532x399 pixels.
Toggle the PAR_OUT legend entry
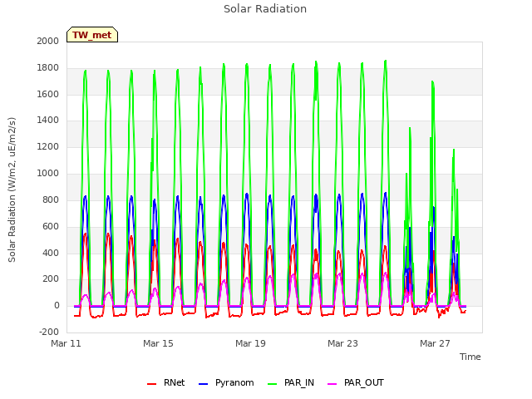pos(356,382)
